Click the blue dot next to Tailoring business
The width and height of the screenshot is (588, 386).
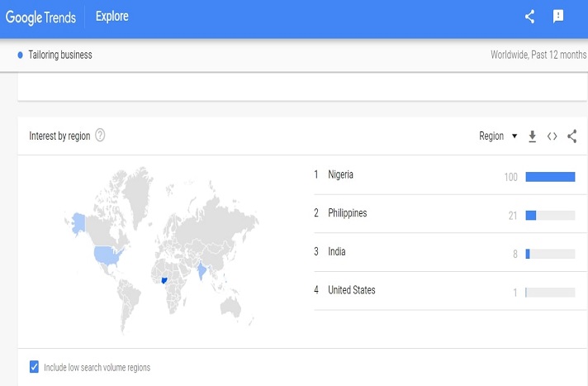pos(20,55)
